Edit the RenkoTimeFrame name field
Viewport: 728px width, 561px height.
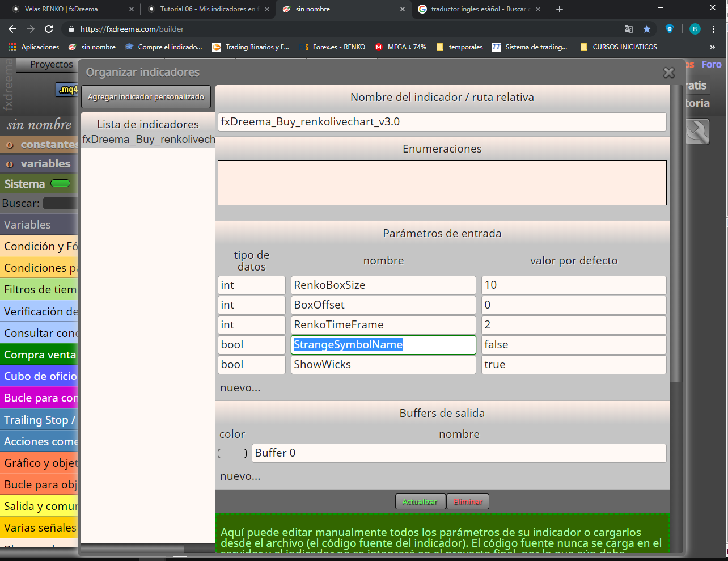[383, 325]
